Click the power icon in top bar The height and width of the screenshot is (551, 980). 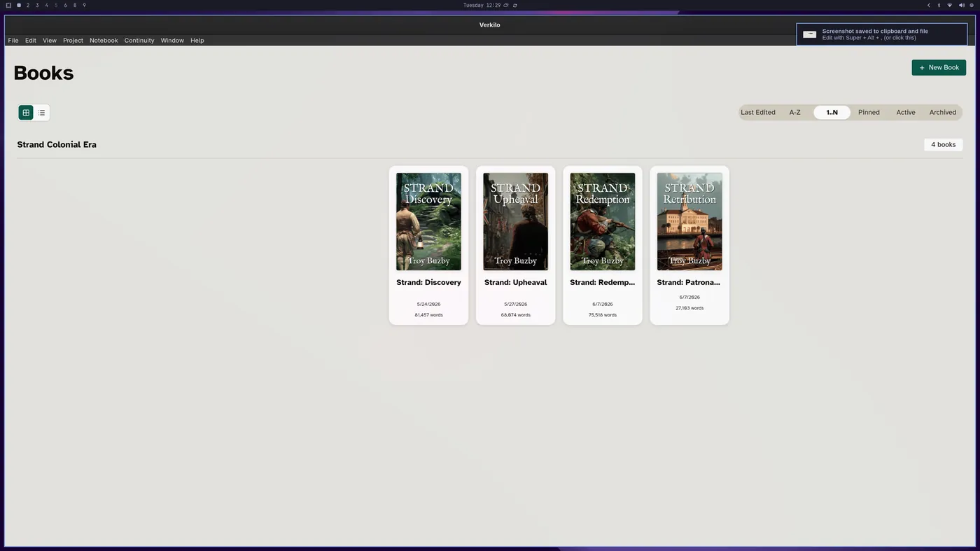point(972,5)
